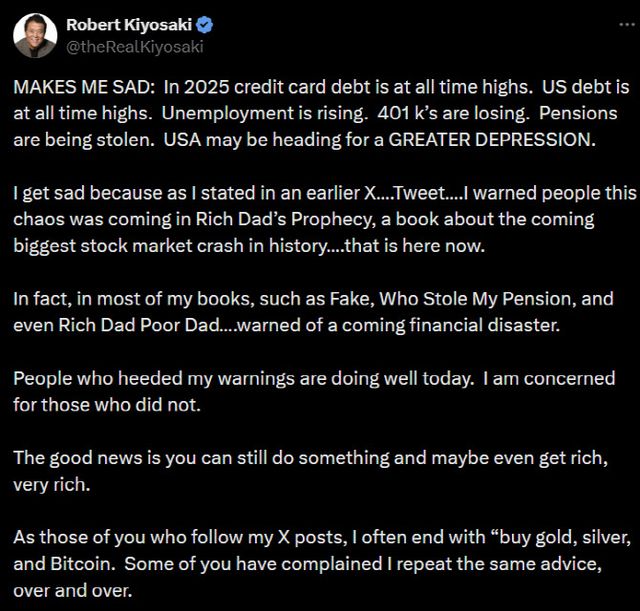Open Robert Kiyosaki's profile picture
This screenshot has height=611, width=640.
coord(34,35)
